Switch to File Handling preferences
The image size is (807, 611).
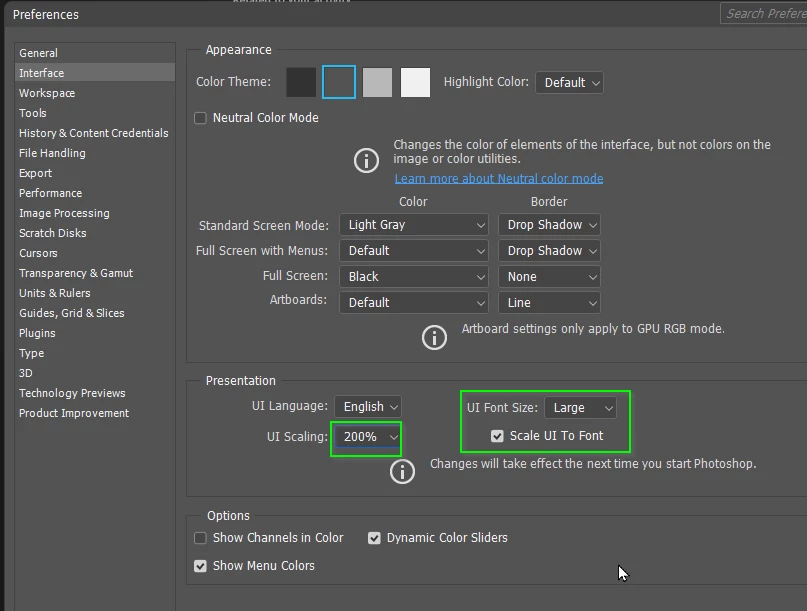[x=95, y=153]
